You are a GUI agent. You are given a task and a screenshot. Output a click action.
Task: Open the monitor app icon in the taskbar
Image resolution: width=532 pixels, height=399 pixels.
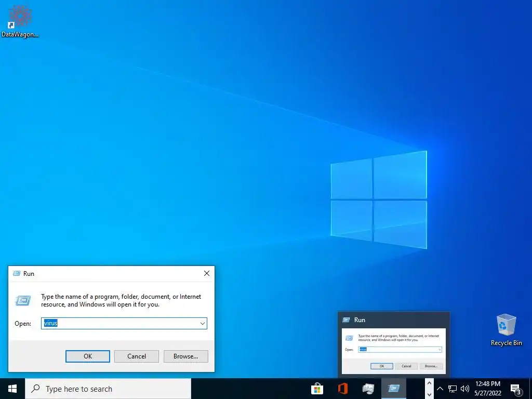coord(368,389)
